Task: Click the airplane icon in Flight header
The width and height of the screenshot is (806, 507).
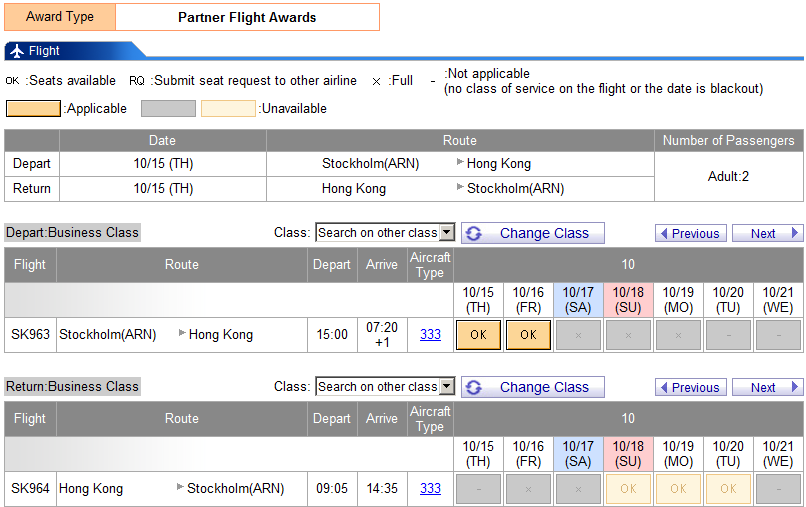Action: (x=16, y=51)
